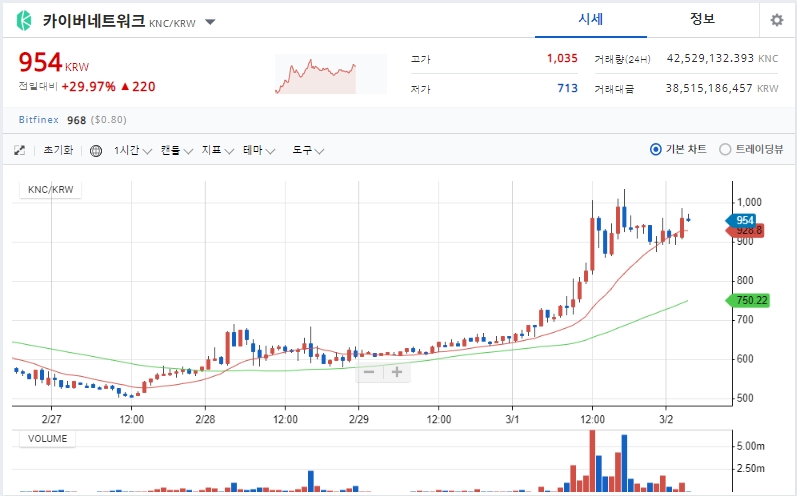797x496 pixels.
Task: Click the trade amount 38,515,186,457
Action: click(709, 88)
